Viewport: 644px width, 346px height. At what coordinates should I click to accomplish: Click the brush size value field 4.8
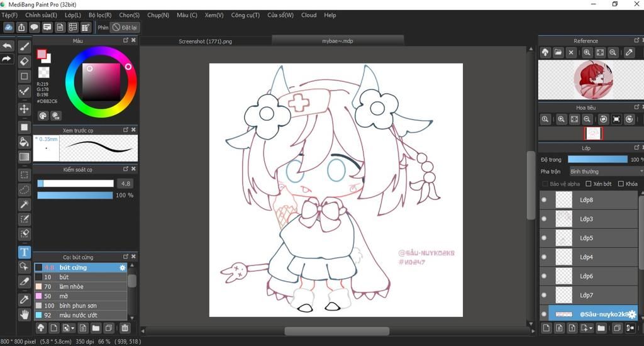(x=126, y=184)
